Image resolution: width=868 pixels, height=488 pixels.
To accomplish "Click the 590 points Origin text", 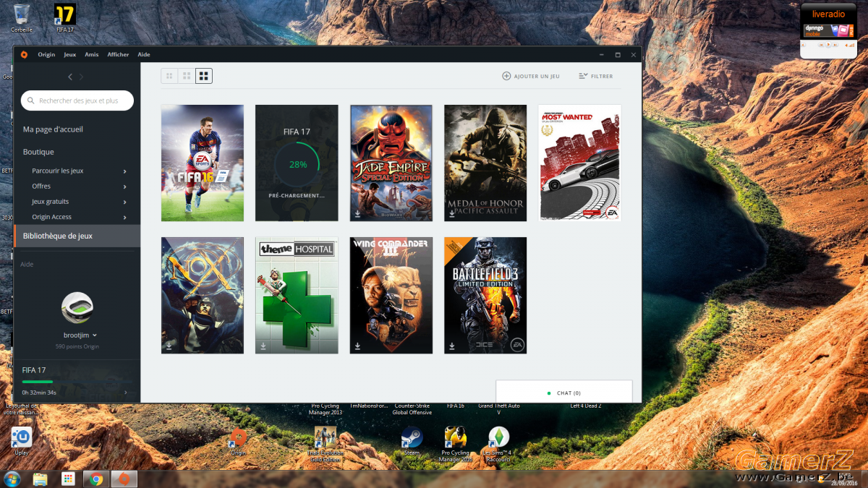I will point(77,347).
